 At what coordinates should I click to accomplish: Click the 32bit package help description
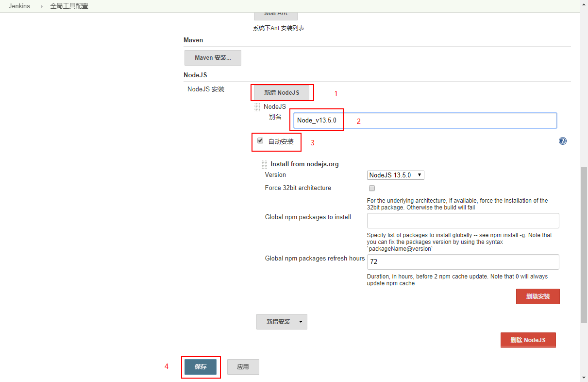(x=457, y=204)
